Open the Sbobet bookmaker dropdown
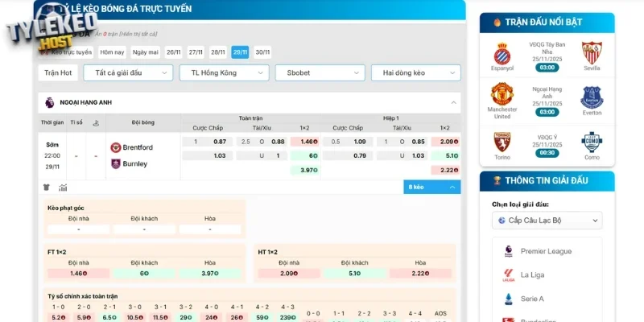Screen dimensions: 644x322 pos(320,72)
